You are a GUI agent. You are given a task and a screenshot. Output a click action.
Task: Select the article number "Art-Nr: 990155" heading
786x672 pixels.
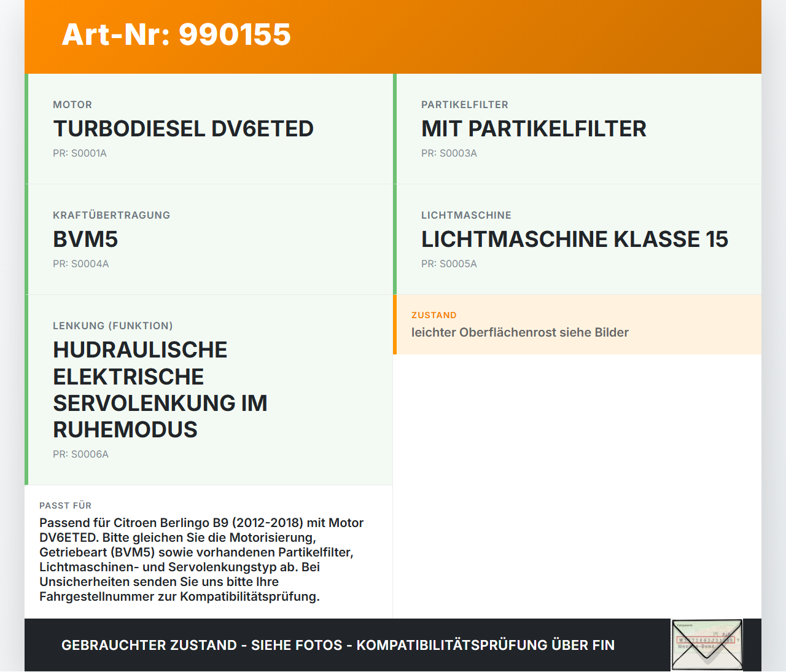tap(176, 34)
